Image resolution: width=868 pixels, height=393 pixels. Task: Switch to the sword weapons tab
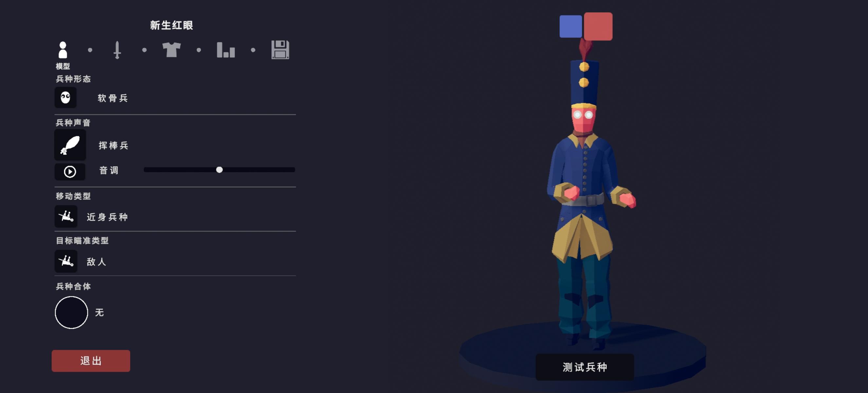117,50
